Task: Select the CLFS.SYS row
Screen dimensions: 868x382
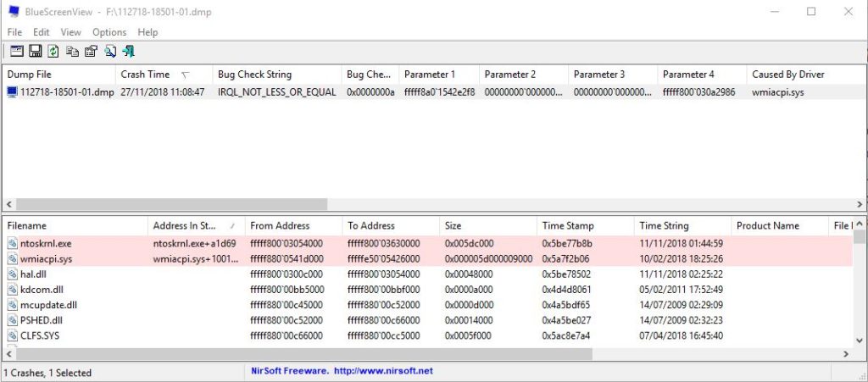Action: [x=427, y=335]
